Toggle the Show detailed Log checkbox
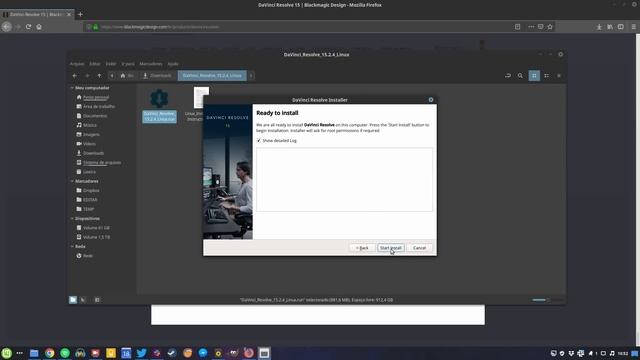This screenshot has width=640, height=360. tap(258, 140)
